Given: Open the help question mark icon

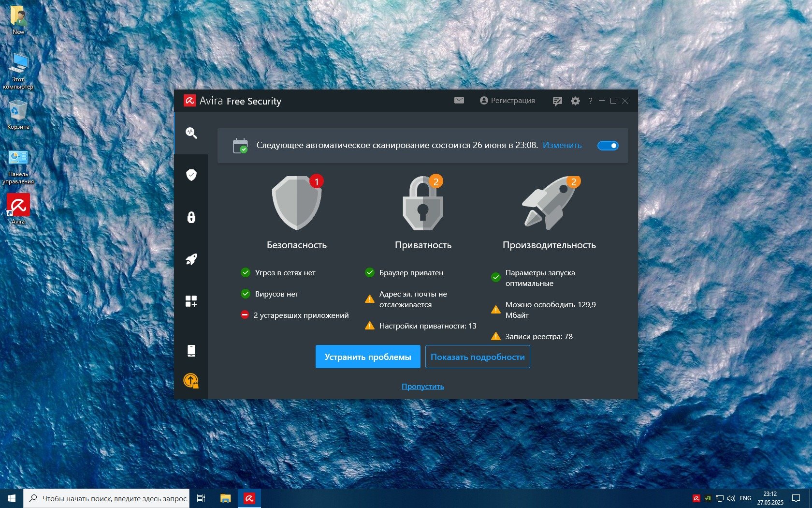Looking at the screenshot, I should click(x=590, y=101).
